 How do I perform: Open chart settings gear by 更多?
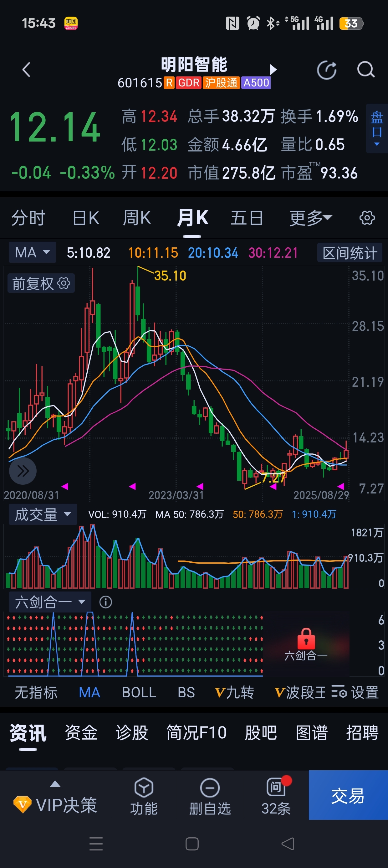click(367, 218)
